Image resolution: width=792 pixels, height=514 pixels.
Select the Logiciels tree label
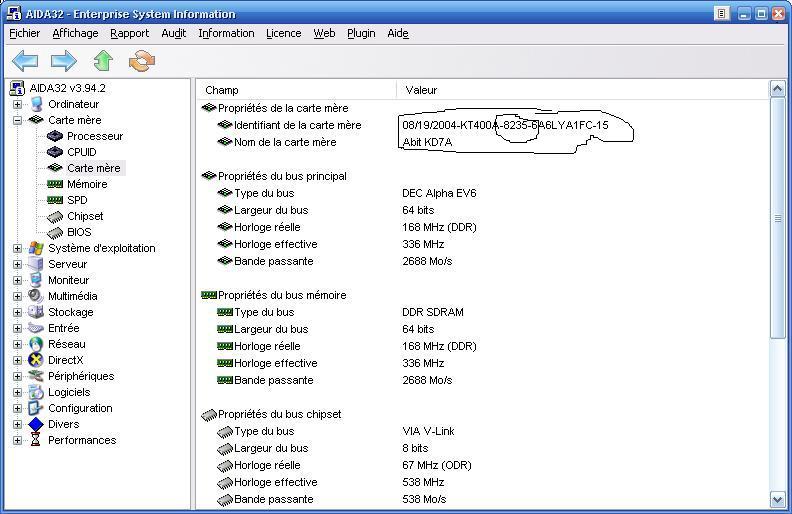click(69, 392)
